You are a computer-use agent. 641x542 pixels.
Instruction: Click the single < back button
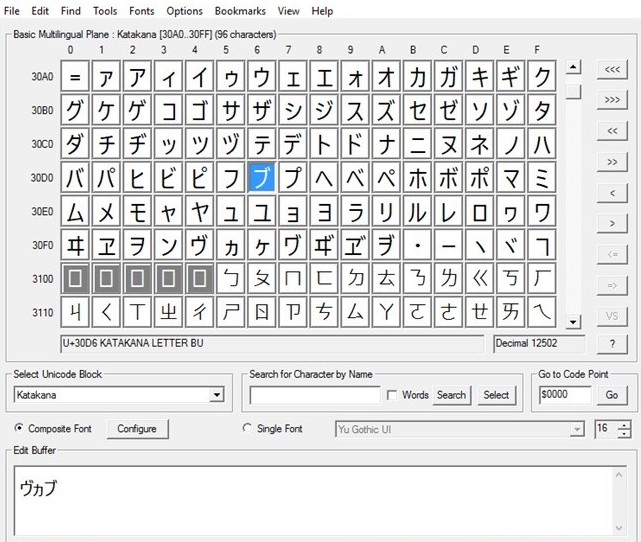click(x=612, y=192)
